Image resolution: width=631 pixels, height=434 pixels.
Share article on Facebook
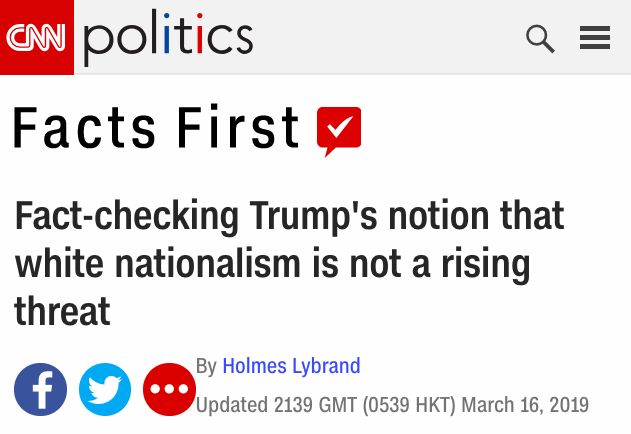tap(41, 389)
